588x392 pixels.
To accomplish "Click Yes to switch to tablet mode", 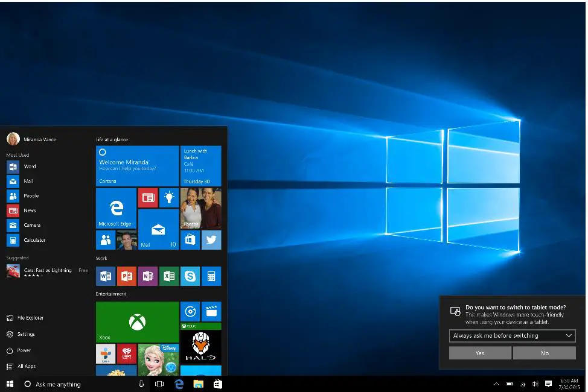I will [480, 353].
